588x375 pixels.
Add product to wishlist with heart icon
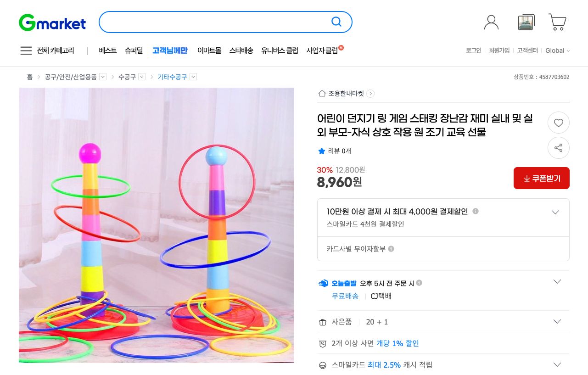point(558,123)
